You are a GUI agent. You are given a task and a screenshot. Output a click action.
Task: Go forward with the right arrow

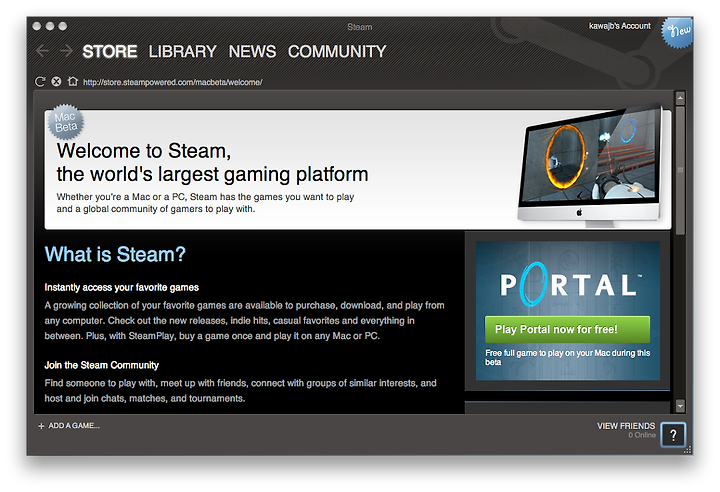pyautogui.click(x=67, y=51)
